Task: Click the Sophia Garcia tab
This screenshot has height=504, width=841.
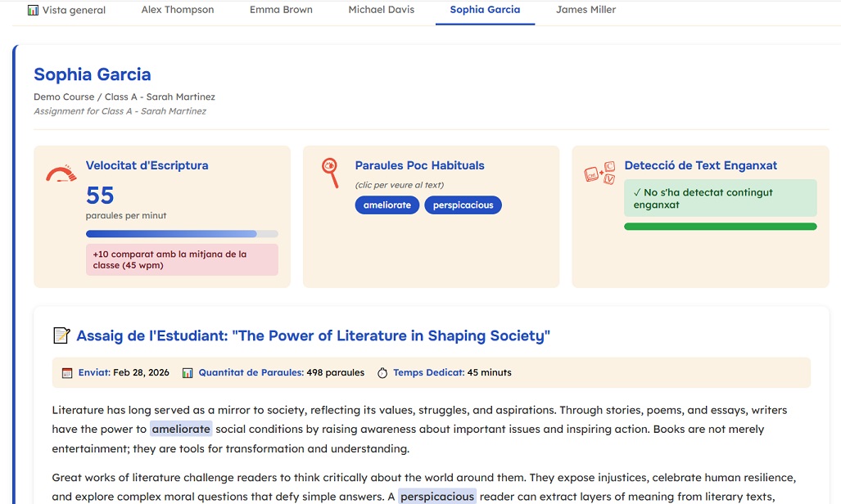Action: pyautogui.click(x=485, y=10)
